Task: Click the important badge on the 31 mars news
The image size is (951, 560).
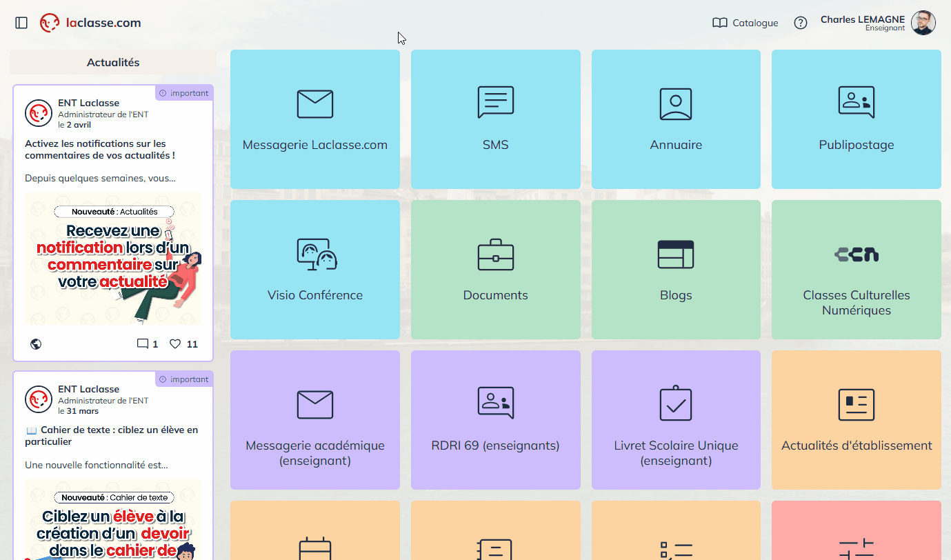Action: pyautogui.click(x=183, y=379)
